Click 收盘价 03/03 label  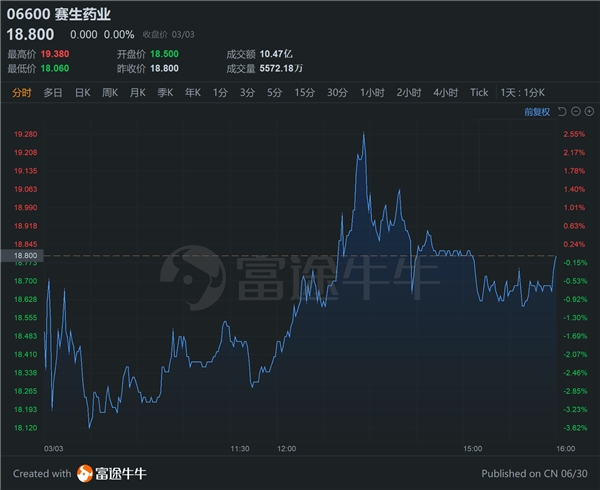pyautogui.click(x=168, y=35)
